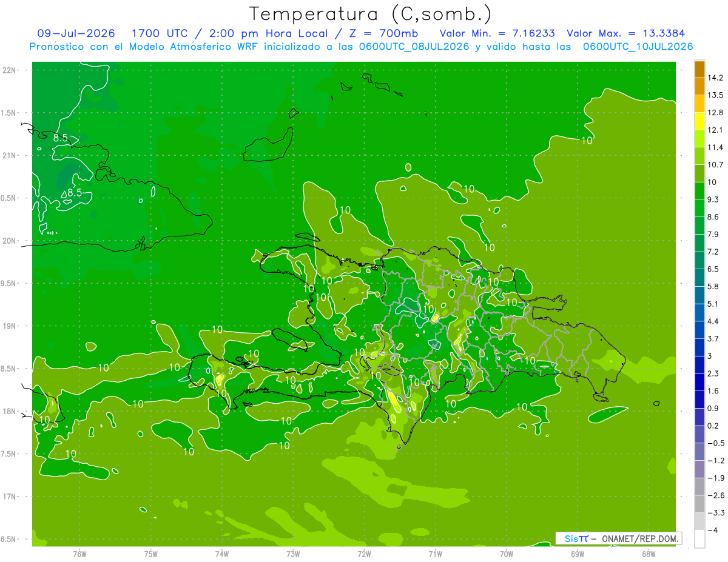Click the orange swatch between 13.5 and 14.2

pyautogui.click(x=699, y=87)
